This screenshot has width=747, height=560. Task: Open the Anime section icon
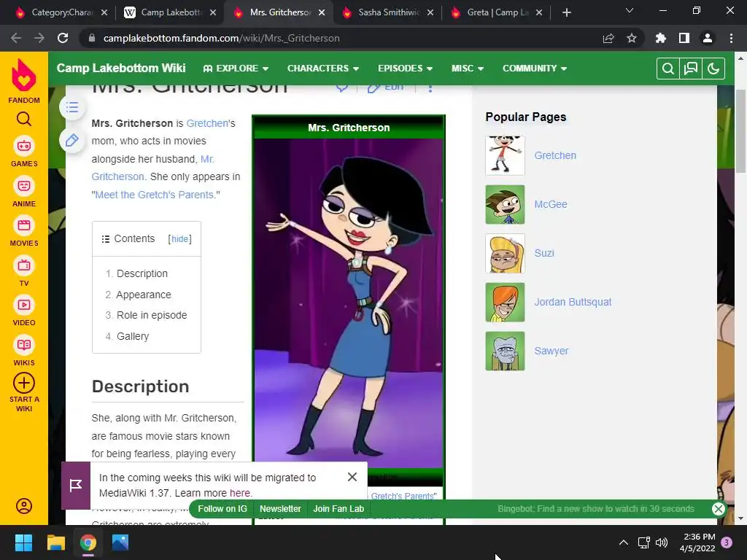pyautogui.click(x=24, y=186)
